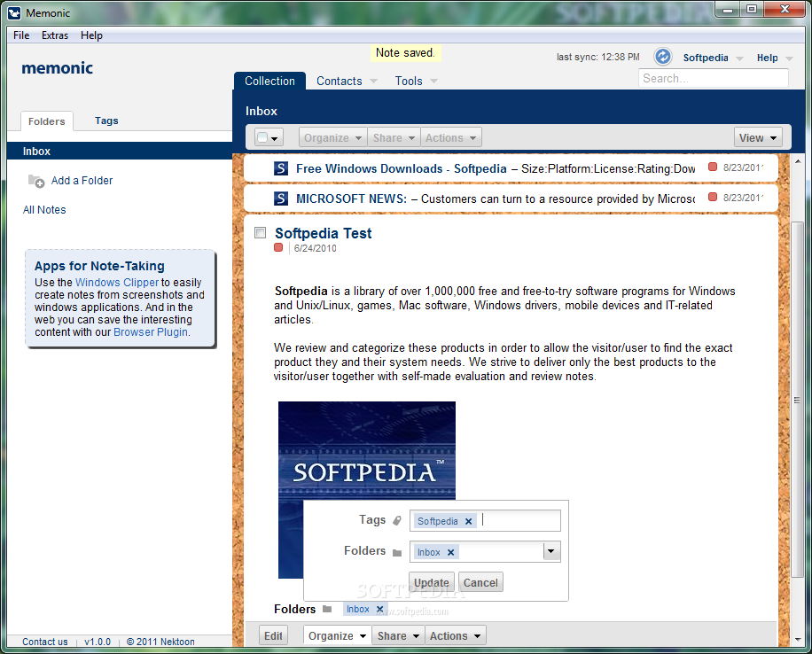The height and width of the screenshot is (654, 812).
Task: Open the top Actions dropdown
Action: pyautogui.click(x=450, y=137)
